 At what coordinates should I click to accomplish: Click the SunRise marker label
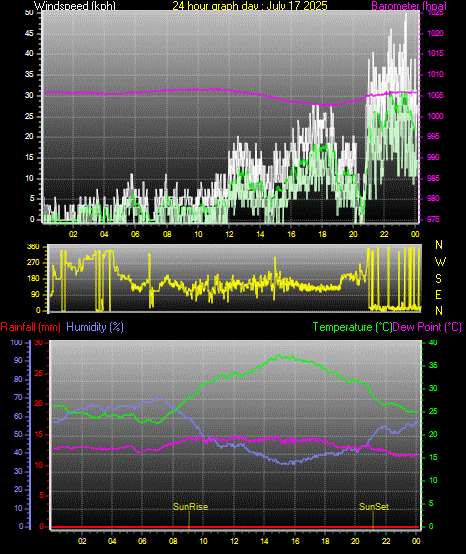(190, 507)
